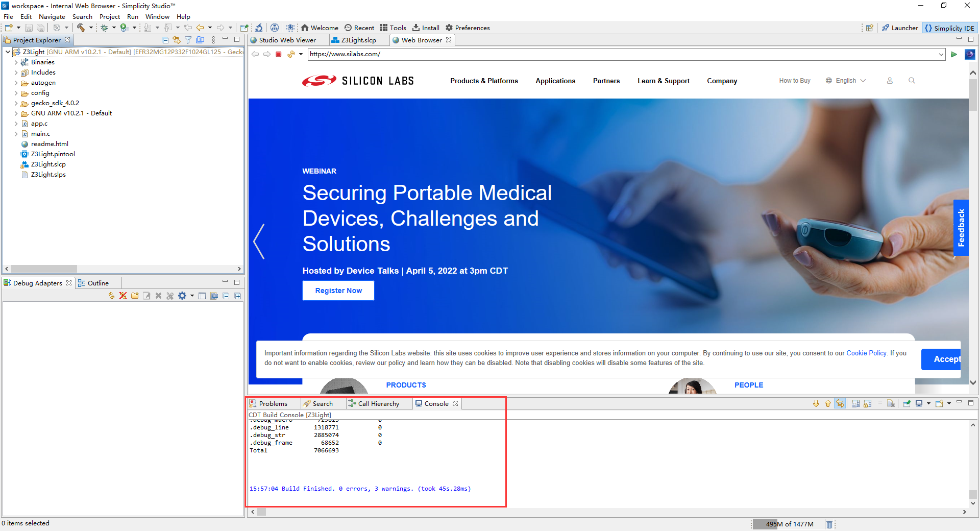
Task: Toggle Show Error Parser Output in Console
Action: point(840,403)
